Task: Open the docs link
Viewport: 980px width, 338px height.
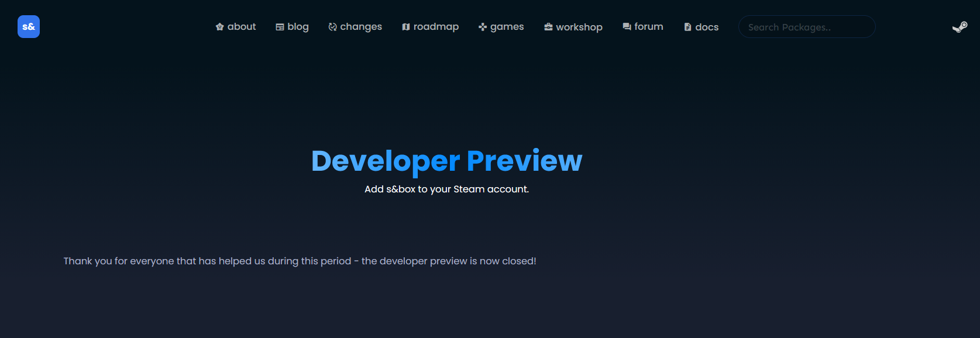Action: coord(701,27)
